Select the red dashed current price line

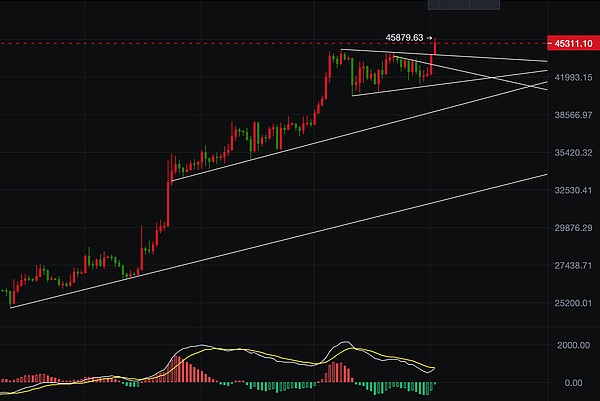click(200, 44)
